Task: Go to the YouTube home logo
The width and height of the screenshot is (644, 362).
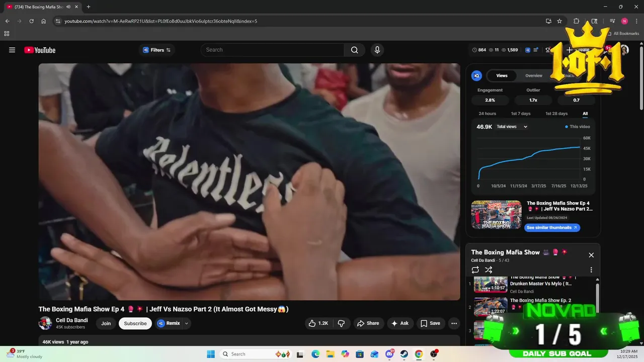Action: 40,50
